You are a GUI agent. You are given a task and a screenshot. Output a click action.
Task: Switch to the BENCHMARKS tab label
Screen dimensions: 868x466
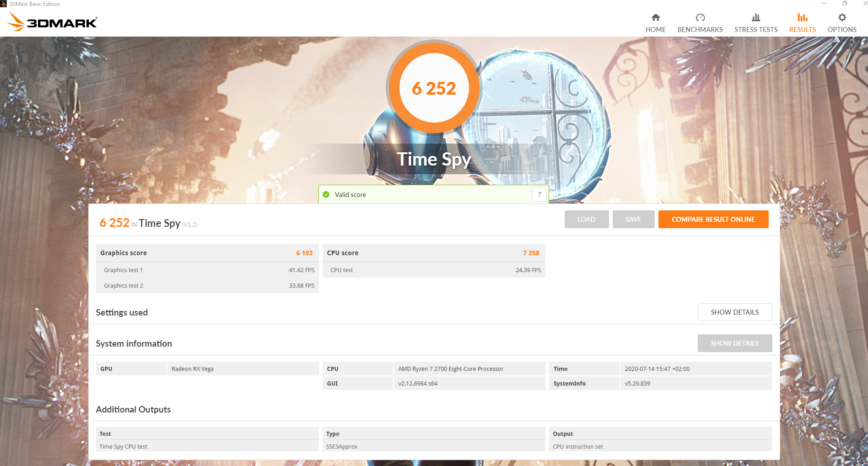pyautogui.click(x=700, y=30)
